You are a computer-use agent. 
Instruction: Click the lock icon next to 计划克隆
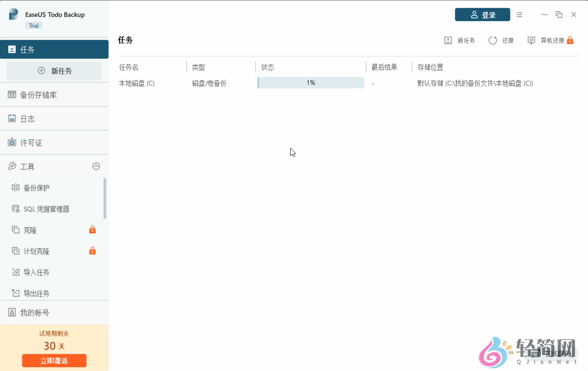[x=92, y=251]
